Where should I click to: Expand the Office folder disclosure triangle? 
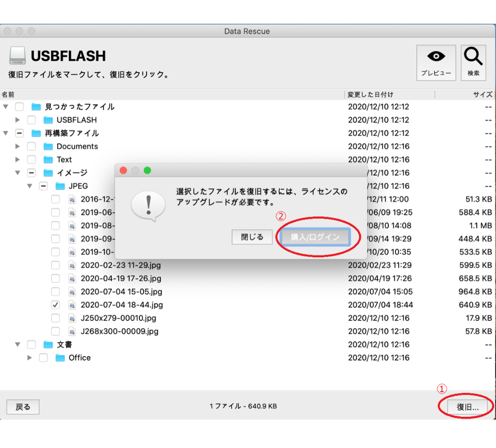point(30,358)
